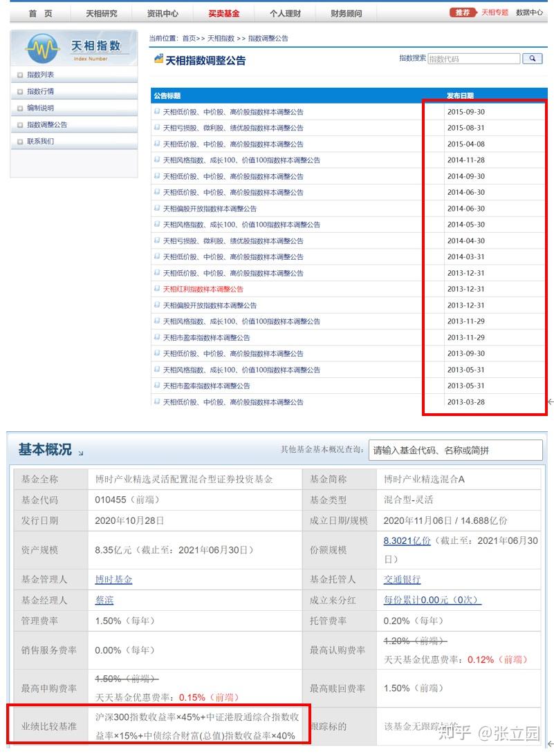Click the 发布日期 column header

460,95
